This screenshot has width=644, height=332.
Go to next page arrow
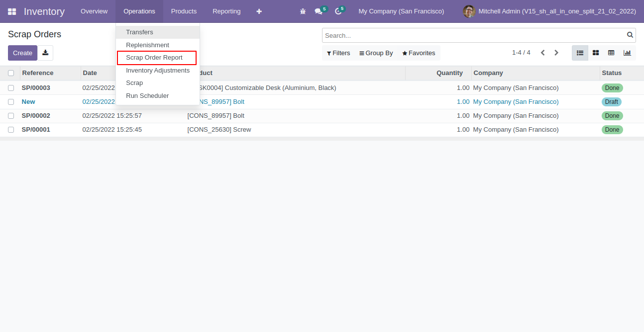556,53
